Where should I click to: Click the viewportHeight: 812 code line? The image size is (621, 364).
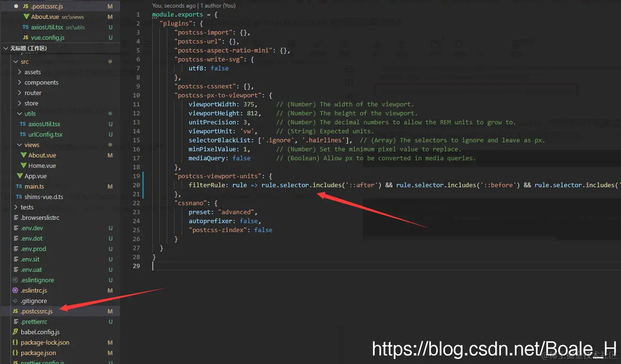[x=303, y=113]
